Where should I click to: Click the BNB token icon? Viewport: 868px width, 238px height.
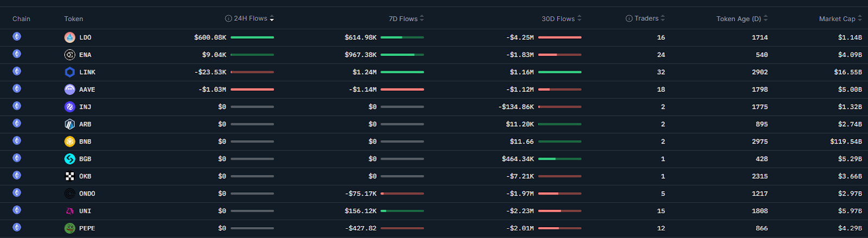69,142
